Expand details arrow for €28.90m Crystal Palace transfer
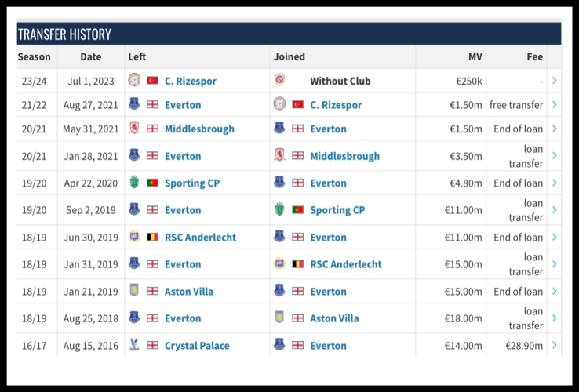The width and height of the screenshot is (579, 392). tap(555, 345)
